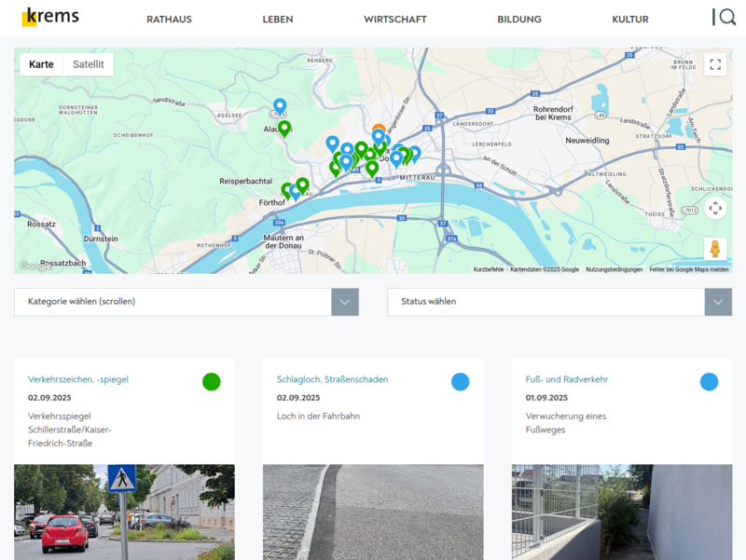Screen dimensions: 746x560
Task: Click Fehler bei Google Maps melden
Action: [x=689, y=269]
